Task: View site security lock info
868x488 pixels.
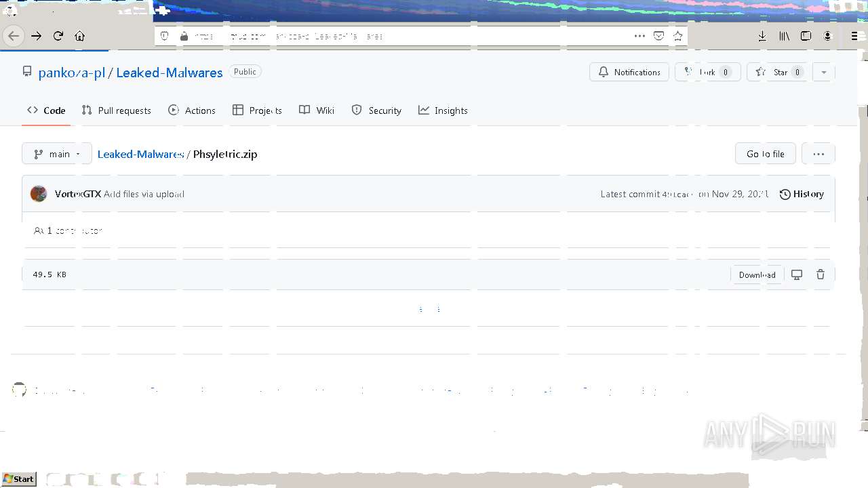Action: [183, 36]
